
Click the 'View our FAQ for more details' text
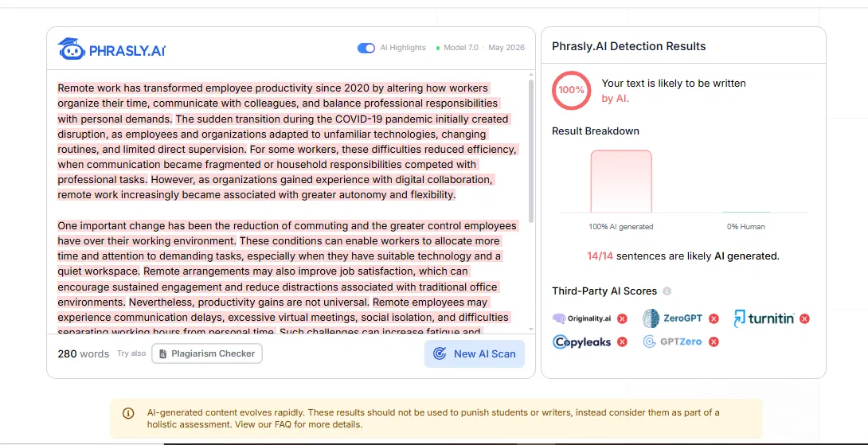pos(299,424)
